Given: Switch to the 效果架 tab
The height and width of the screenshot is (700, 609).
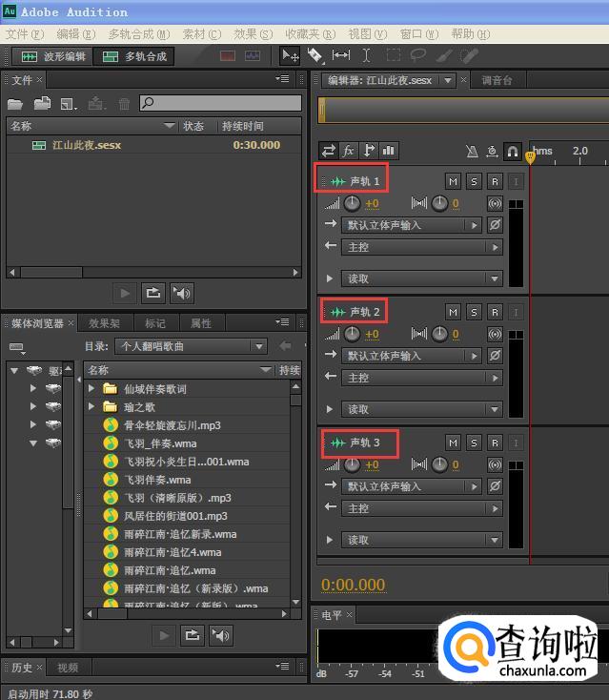Looking at the screenshot, I should pos(104,323).
